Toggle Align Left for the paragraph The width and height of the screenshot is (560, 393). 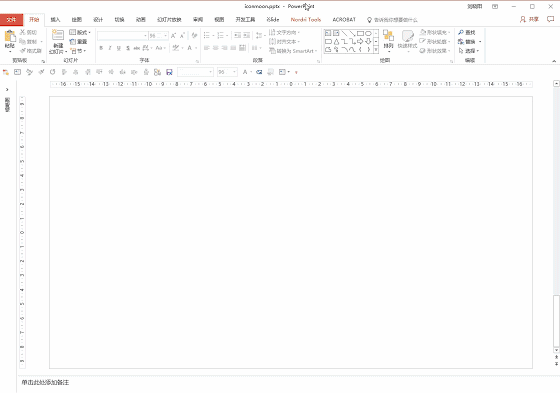207,48
